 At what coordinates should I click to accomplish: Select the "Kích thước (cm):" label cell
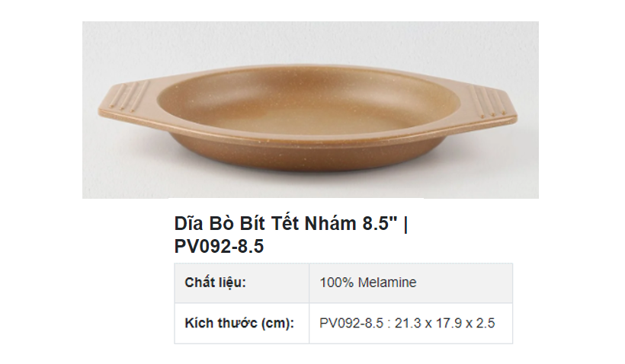pos(242,323)
